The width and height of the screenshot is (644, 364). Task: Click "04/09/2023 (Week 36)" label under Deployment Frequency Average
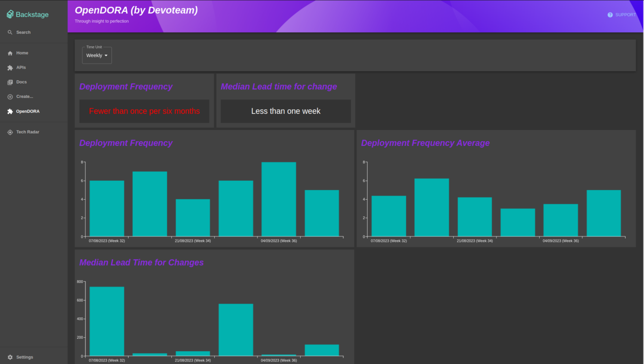[561, 241]
